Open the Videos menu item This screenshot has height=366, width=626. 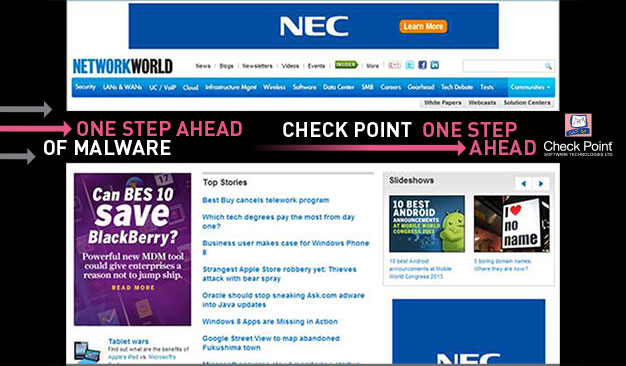[x=290, y=66]
